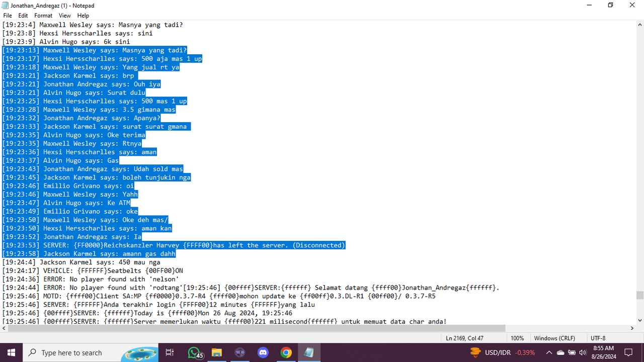This screenshot has height=362, width=644.
Task: Click line 'Alvin Hugo says: 6k sini'
Action: tap(66, 42)
